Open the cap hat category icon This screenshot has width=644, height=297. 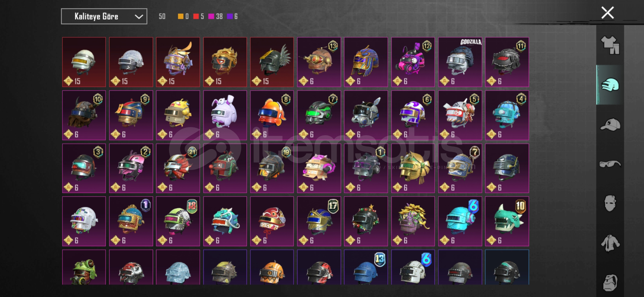click(610, 124)
